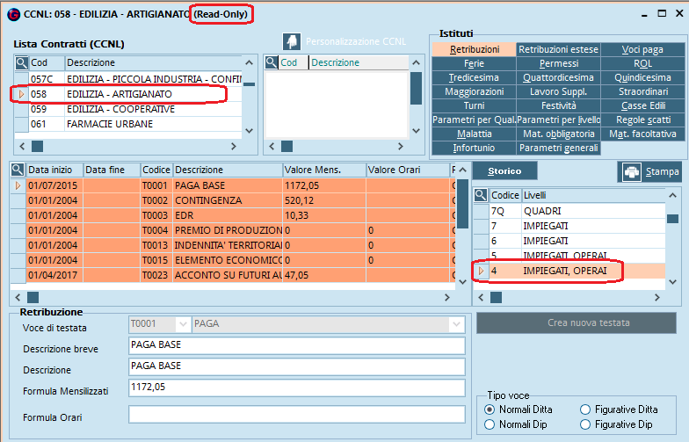Click the search icon in Lista Contratti grid
Screen dimensions: 689x442
pyautogui.click(x=21, y=63)
